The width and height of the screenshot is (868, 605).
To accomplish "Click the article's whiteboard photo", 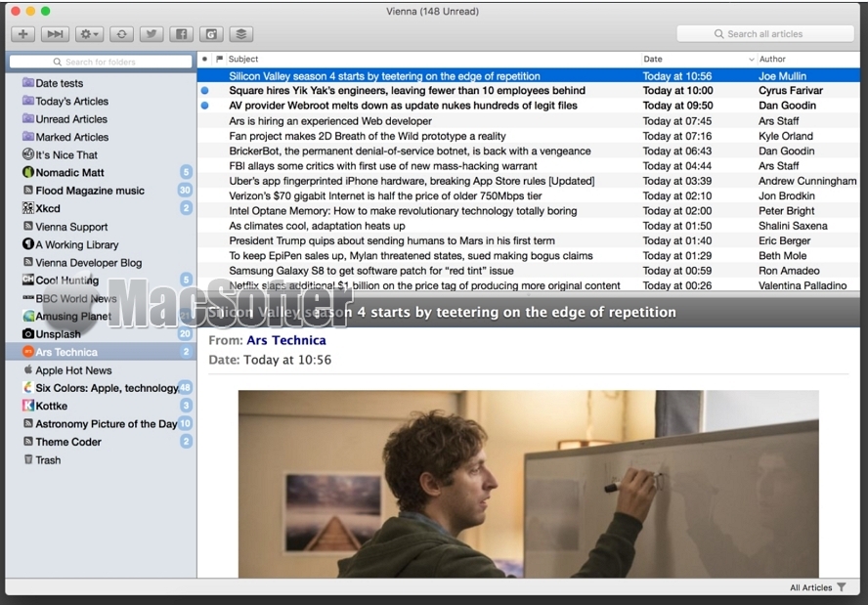I will [x=529, y=485].
